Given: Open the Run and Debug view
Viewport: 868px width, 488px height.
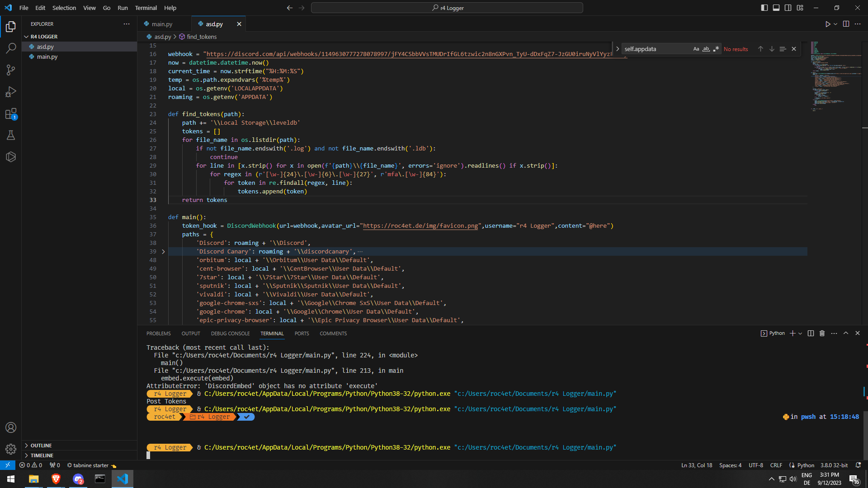Looking at the screenshot, I should [11, 92].
